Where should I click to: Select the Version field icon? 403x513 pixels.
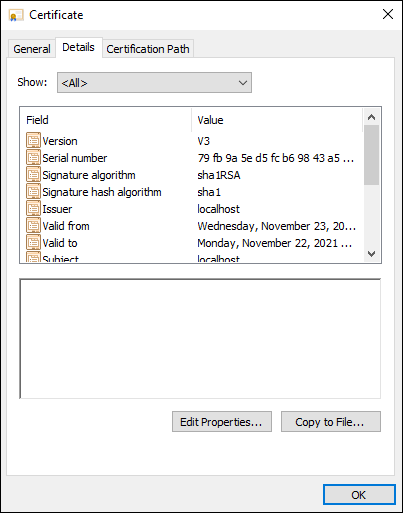[33, 140]
